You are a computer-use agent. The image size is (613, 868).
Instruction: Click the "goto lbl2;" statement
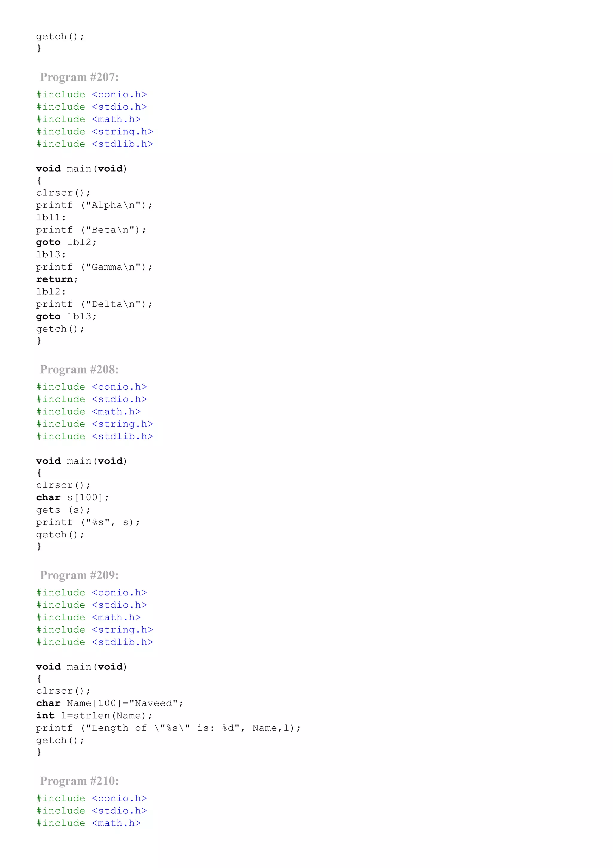(66, 242)
